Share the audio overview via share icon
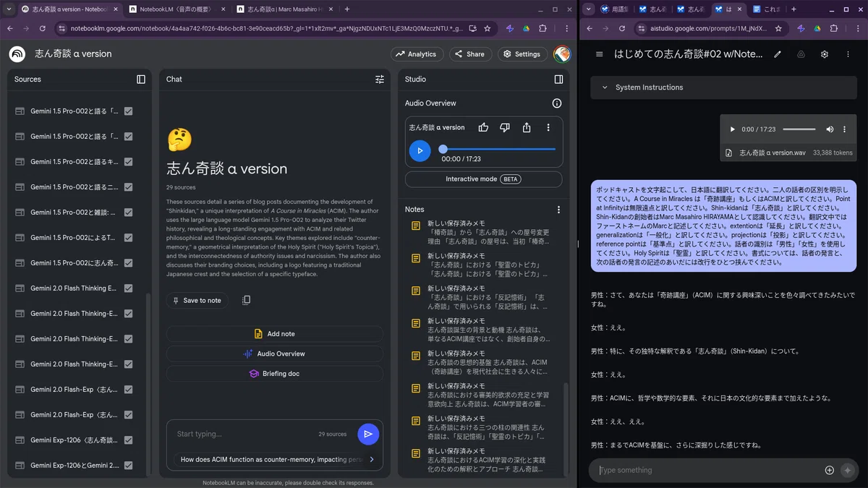Screen dimensions: 868x488 (527, 127)
